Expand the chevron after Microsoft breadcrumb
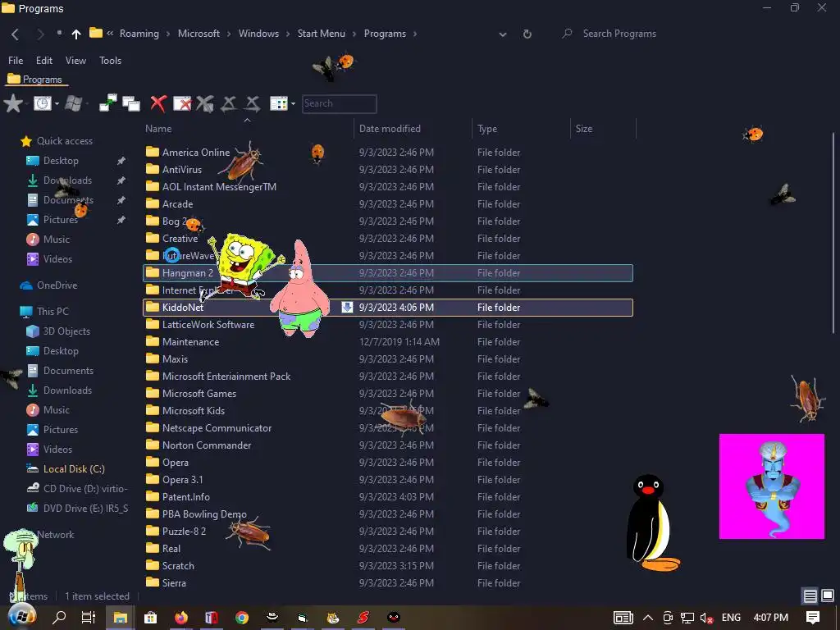The height and width of the screenshot is (630, 840). [229, 34]
